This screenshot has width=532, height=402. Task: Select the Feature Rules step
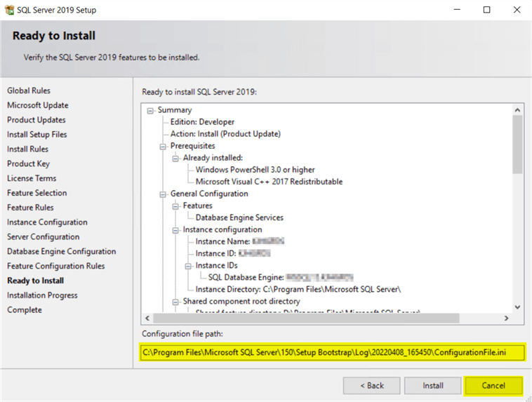click(31, 207)
